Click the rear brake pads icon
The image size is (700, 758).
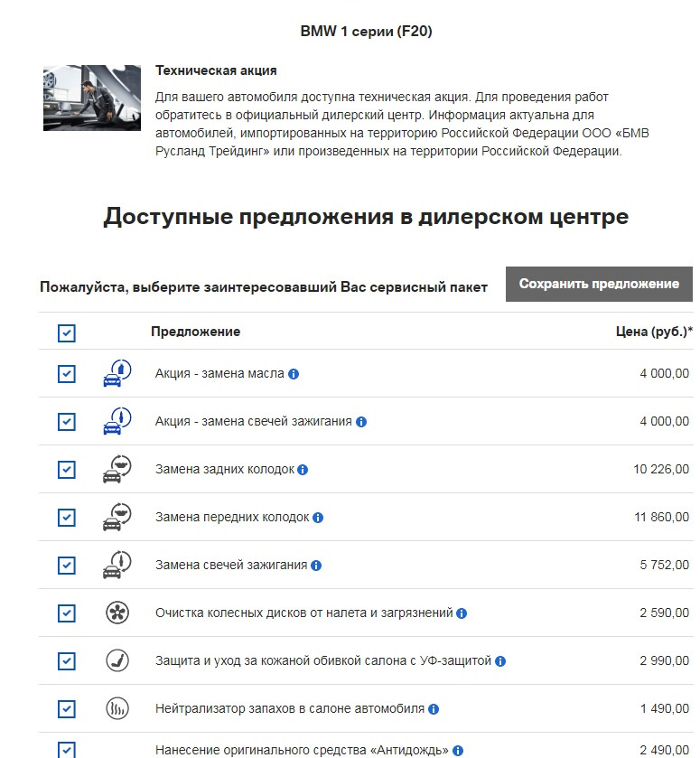click(x=117, y=469)
